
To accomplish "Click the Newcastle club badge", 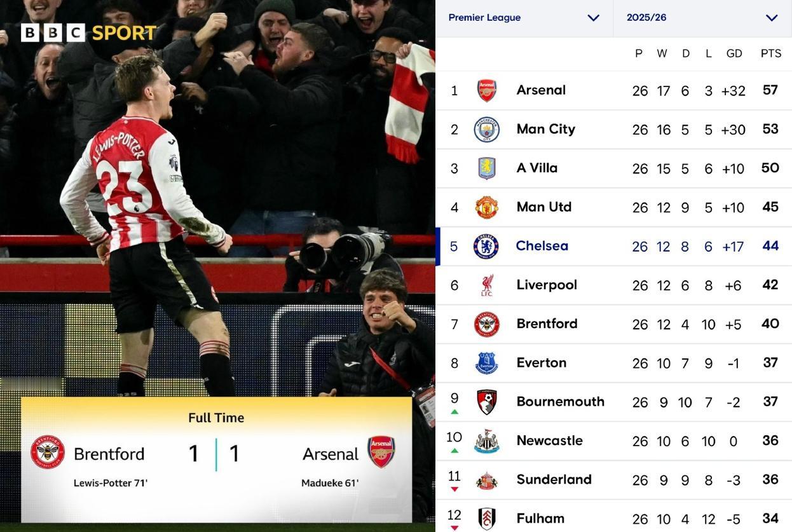I will point(486,441).
